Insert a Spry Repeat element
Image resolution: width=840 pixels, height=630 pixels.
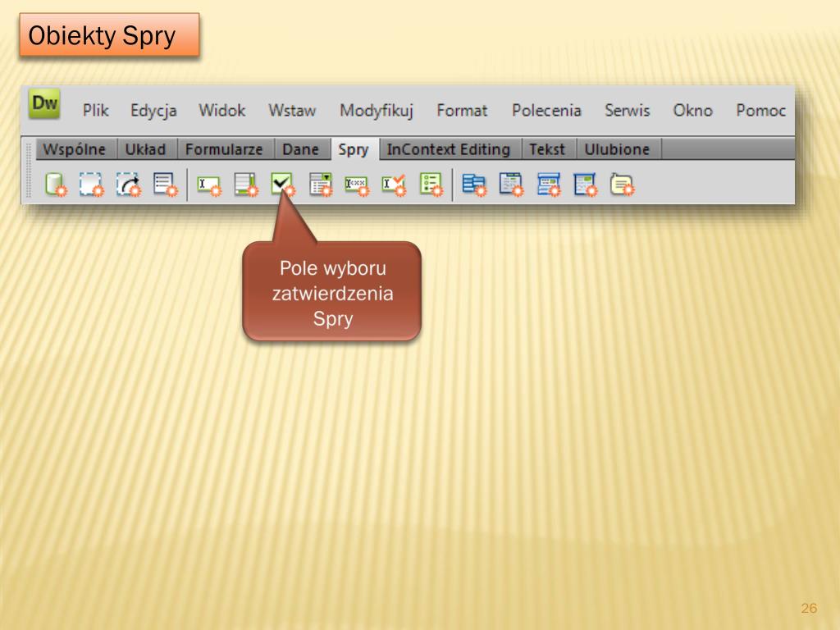129,185
